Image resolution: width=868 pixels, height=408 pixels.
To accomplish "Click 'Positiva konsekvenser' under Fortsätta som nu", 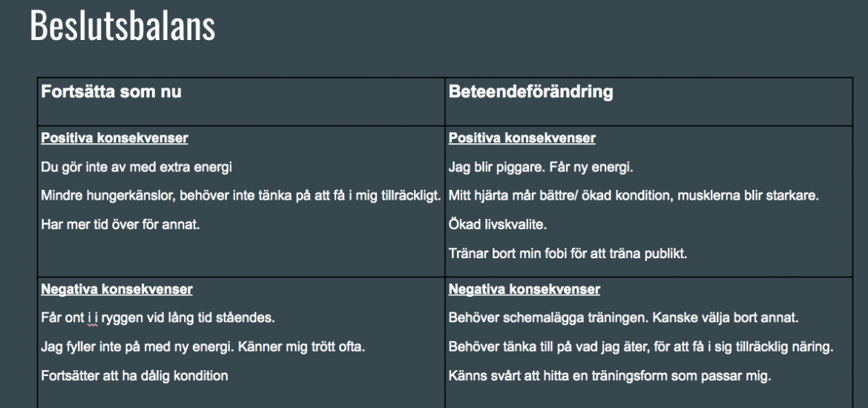I will (x=114, y=139).
